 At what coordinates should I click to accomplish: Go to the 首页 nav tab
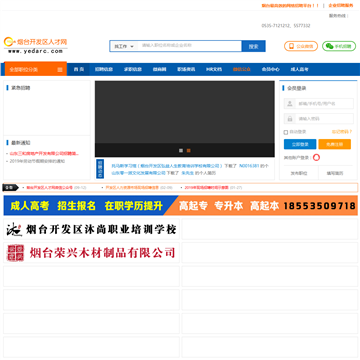pos(79,69)
